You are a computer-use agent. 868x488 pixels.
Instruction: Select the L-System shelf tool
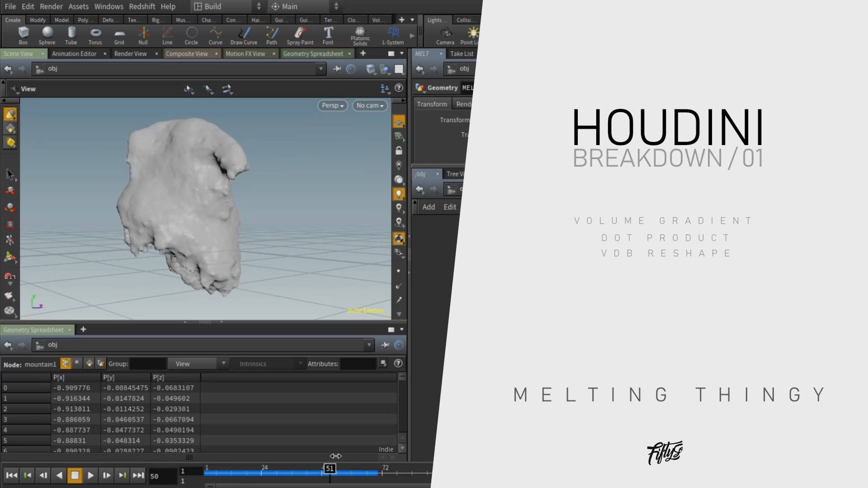pos(393,35)
